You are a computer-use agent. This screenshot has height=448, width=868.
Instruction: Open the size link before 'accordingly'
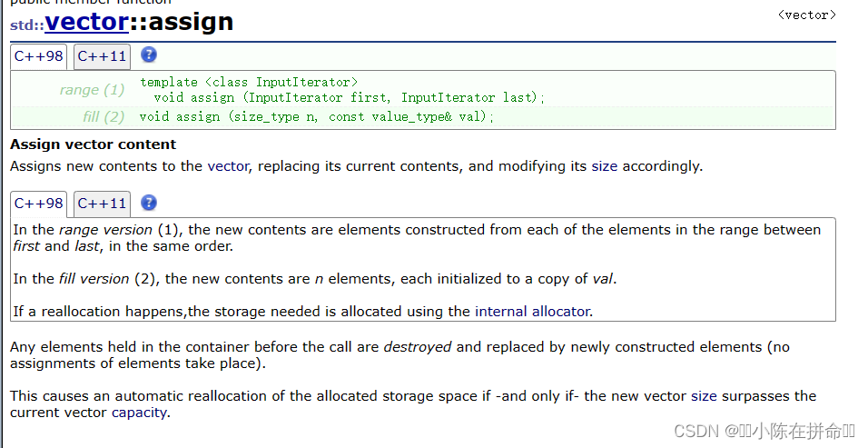(x=605, y=166)
